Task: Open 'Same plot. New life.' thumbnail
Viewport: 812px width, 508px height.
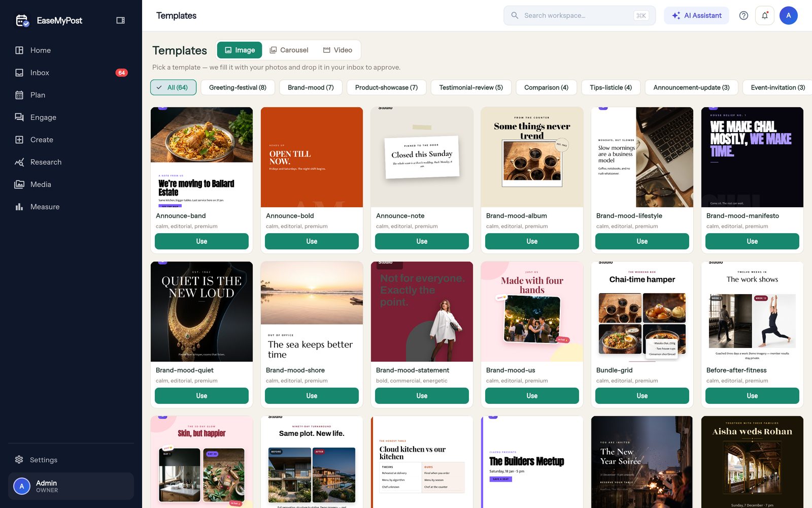Action: (x=312, y=462)
